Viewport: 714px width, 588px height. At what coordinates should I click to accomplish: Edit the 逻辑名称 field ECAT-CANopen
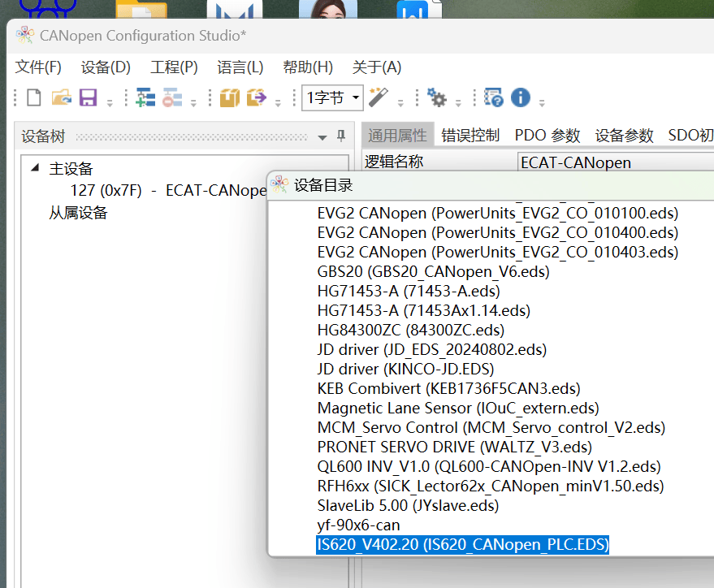[x=616, y=162]
